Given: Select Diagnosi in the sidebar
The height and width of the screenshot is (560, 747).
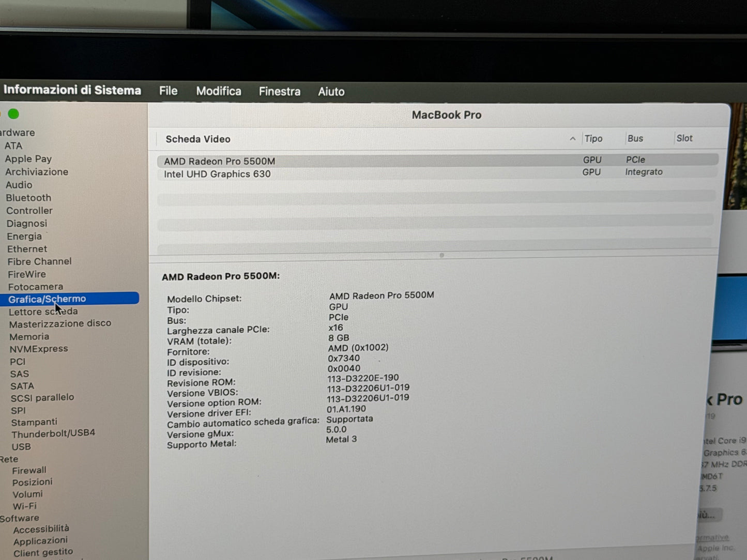Looking at the screenshot, I should [27, 224].
